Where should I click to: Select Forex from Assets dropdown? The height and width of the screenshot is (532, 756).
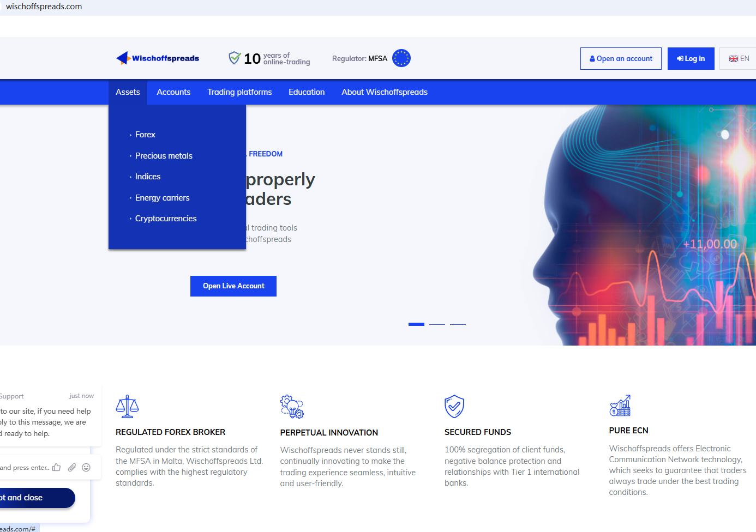point(145,135)
